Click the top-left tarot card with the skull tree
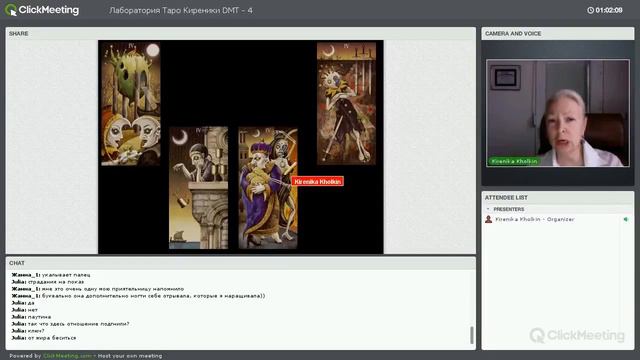640x360 pixels. tap(131, 104)
